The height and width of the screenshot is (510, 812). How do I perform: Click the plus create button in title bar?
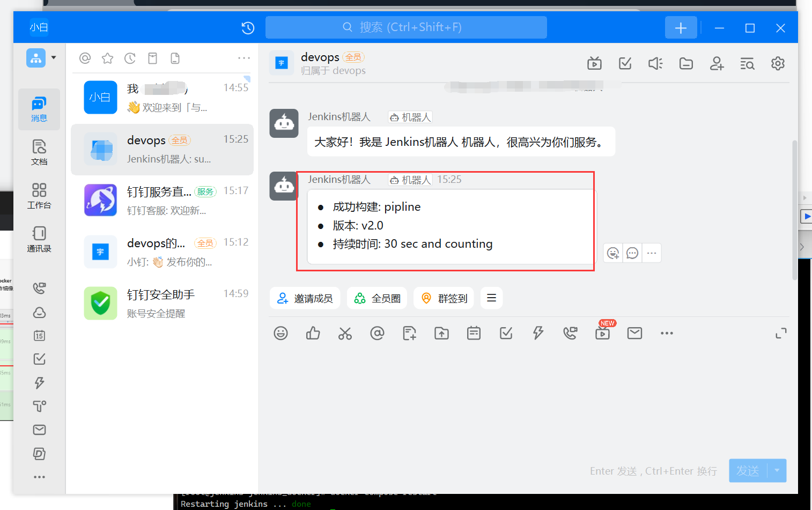[681, 28]
